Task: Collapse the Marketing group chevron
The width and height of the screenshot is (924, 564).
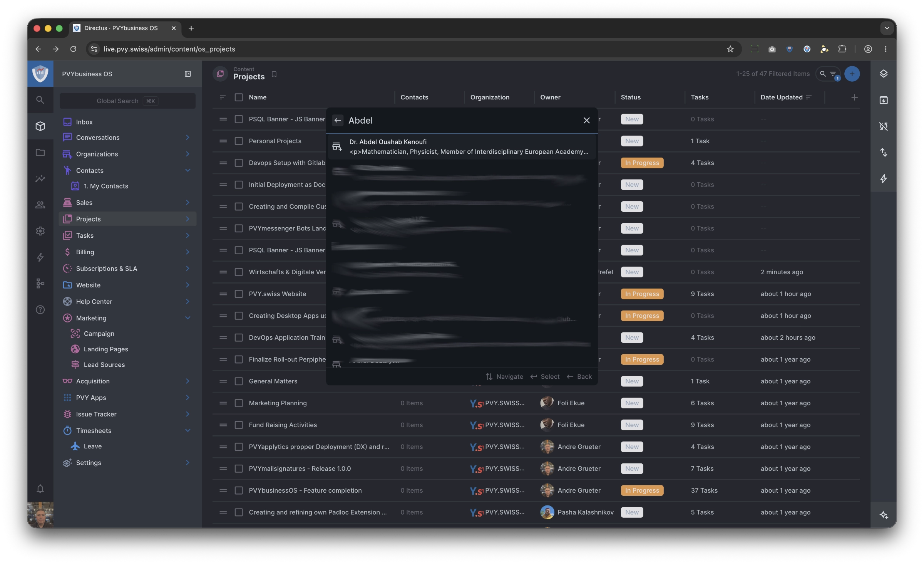Action: (x=187, y=318)
